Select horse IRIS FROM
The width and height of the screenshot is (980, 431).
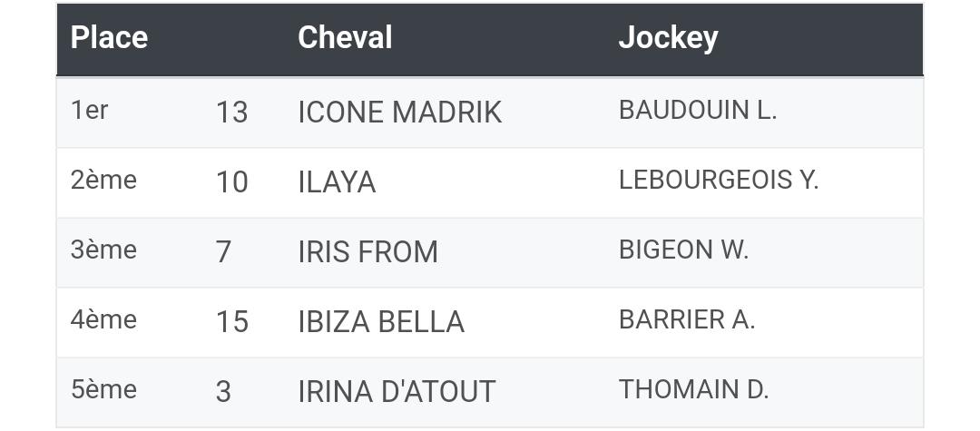coord(368,252)
